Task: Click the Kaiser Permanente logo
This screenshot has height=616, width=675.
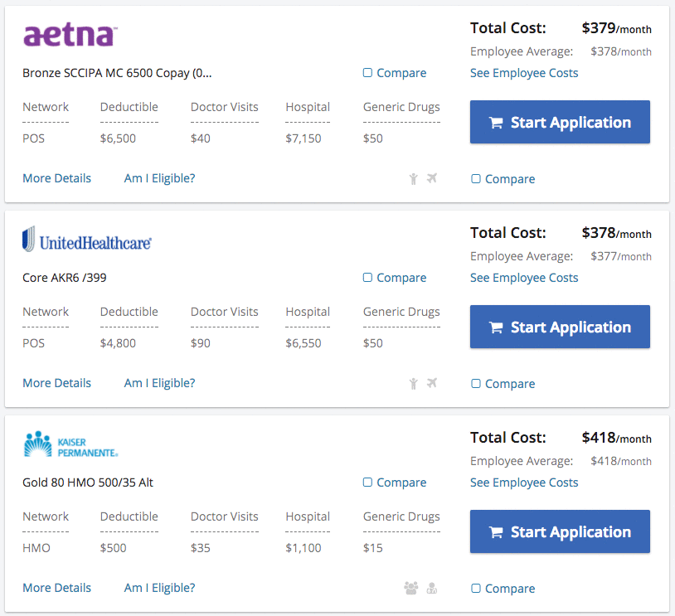Action: click(x=70, y=445)
